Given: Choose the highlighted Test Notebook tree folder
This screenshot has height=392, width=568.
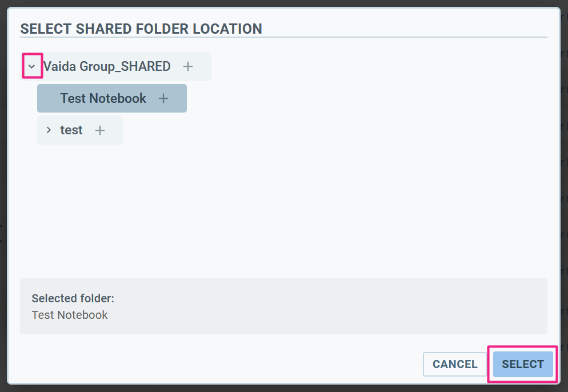Looking at the screenshot, I should pyautogui.click(x=103, y=98).
